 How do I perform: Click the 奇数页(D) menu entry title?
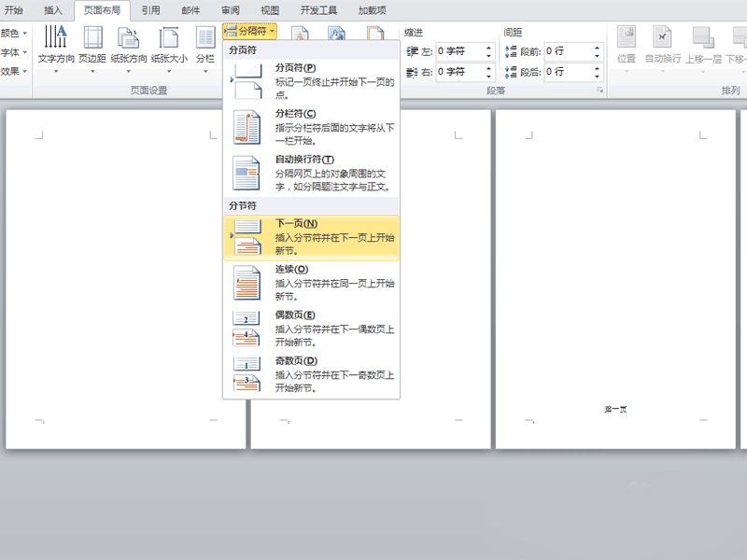pyautogui.click(x=296, y=361)
